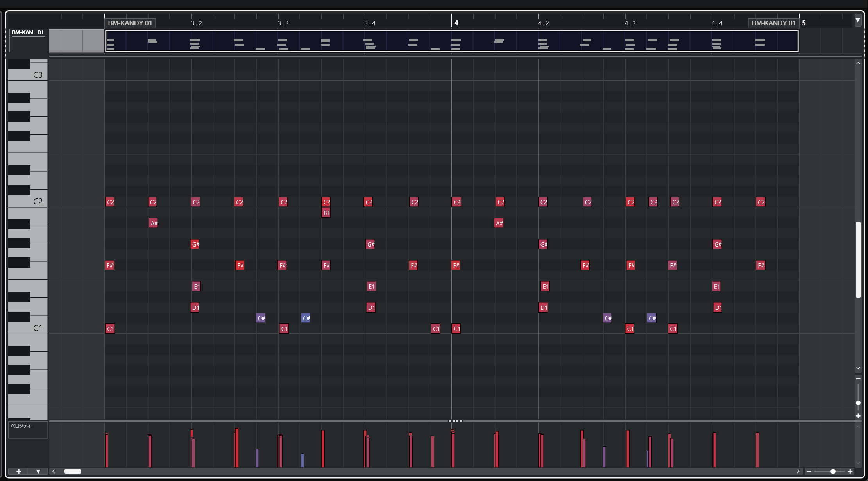Select the first C# note before 3.3
This screenshot has width=868, height=481.
click(x=261, y=318)
